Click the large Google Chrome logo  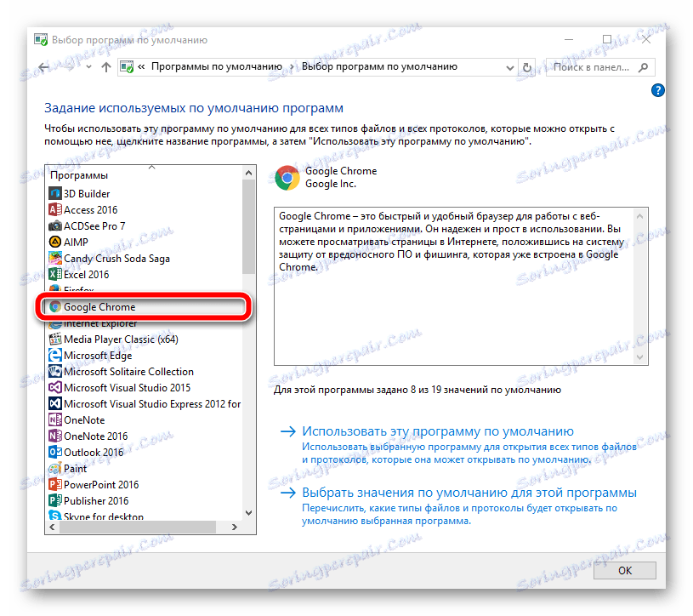click(287, 178)
